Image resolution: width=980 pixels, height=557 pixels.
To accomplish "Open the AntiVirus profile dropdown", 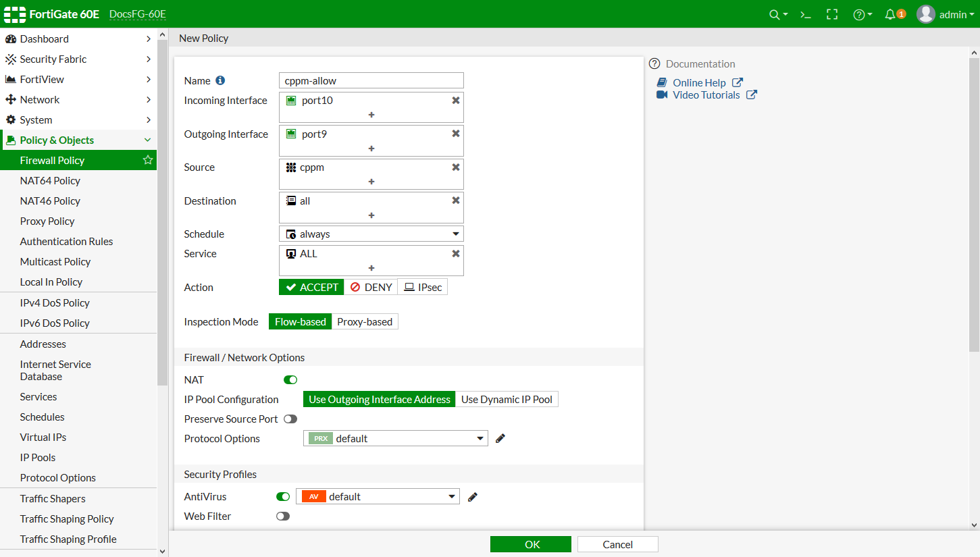I will click(378, 497).
